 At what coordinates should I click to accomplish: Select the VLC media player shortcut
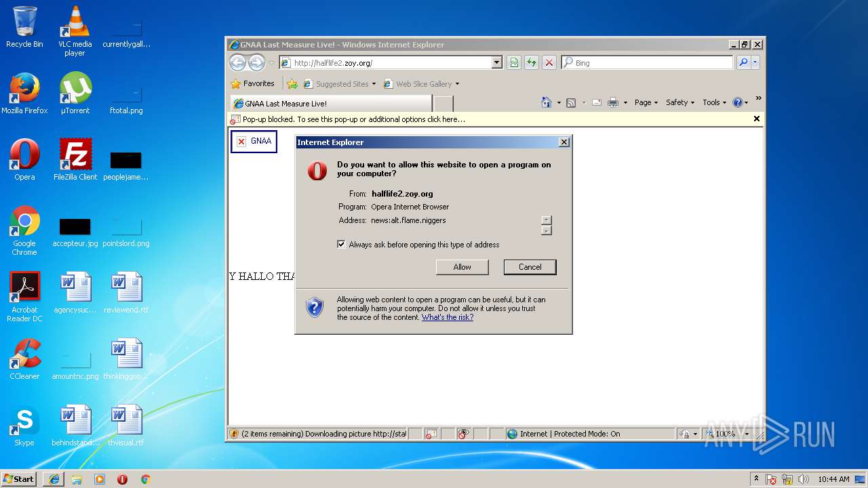pyautogui.click(x=75, y=31)
